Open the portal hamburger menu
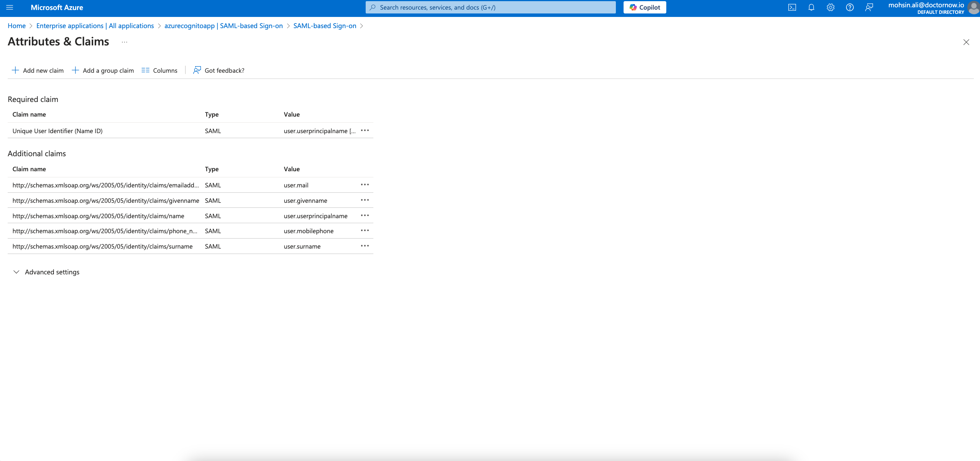 [x=10, y=7]
